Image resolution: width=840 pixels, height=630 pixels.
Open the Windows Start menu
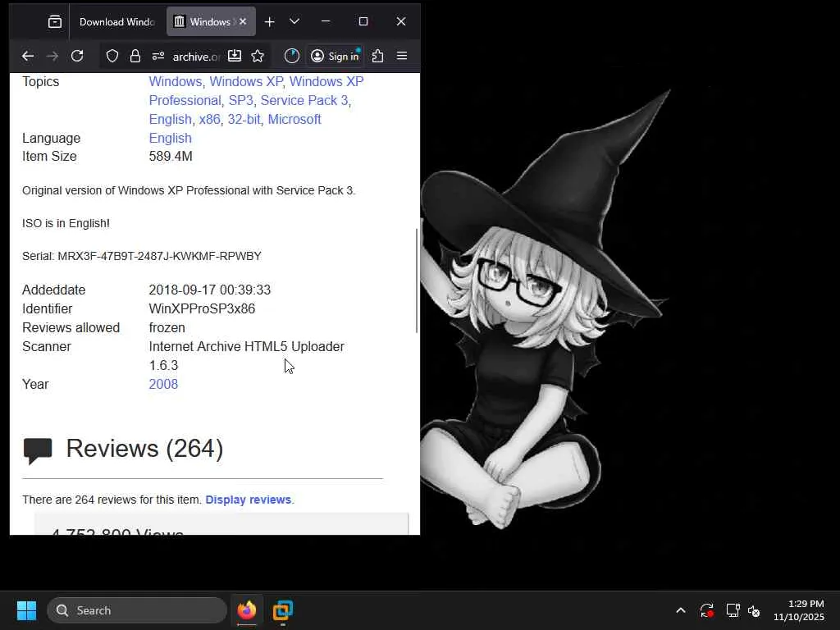(26, 610)
